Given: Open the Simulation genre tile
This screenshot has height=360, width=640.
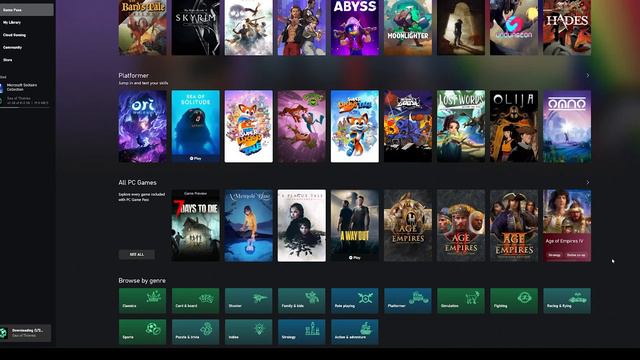Looking at the screenshot, I should (461, 301).
